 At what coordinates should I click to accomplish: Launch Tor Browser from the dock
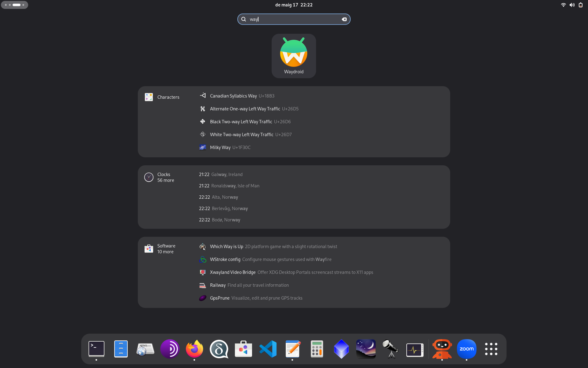170,349
